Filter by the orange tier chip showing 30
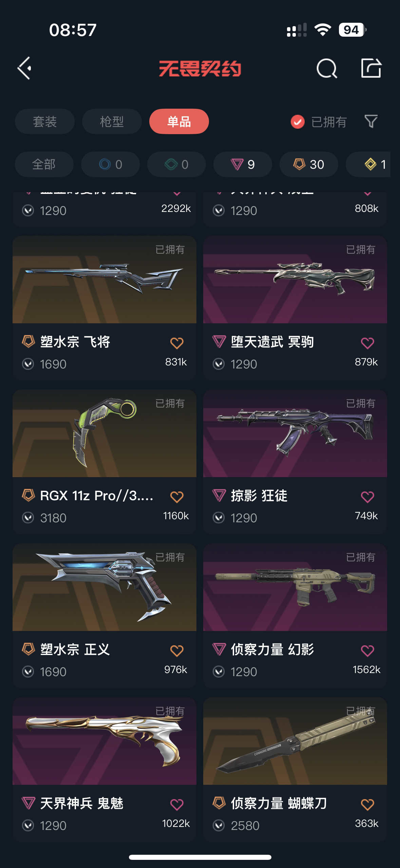The width and height of the screenshot is (400, 868). 309,164
